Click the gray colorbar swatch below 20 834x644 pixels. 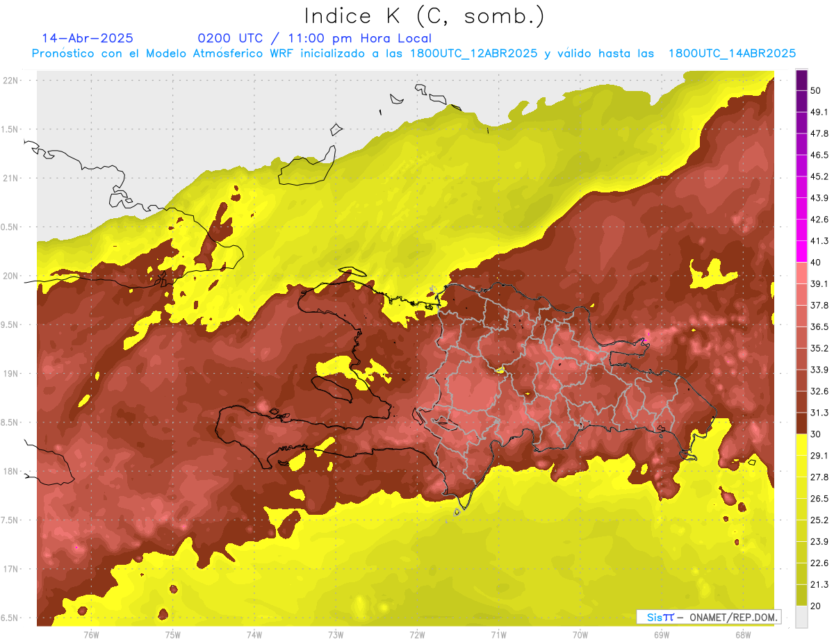801,616
